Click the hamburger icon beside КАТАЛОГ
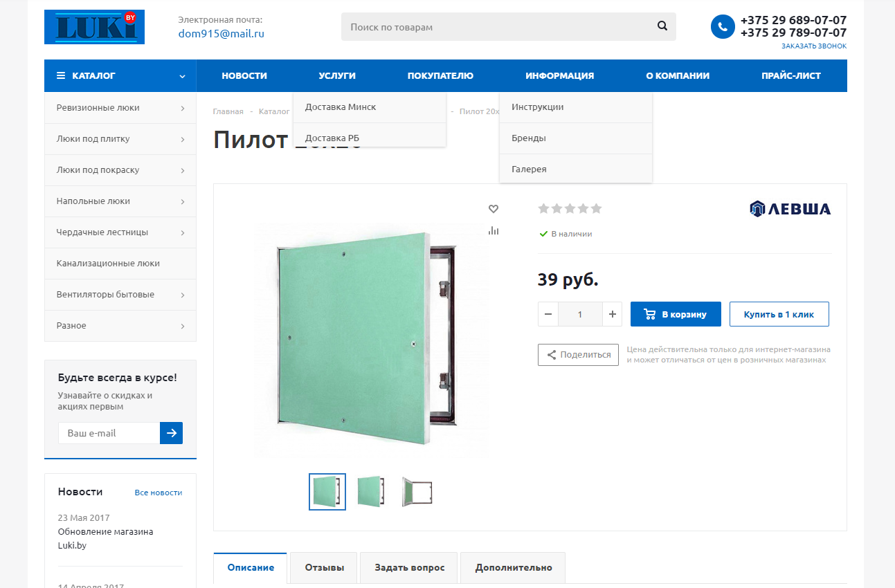Screen dimensions: 895x588 (x=61, y=75)
